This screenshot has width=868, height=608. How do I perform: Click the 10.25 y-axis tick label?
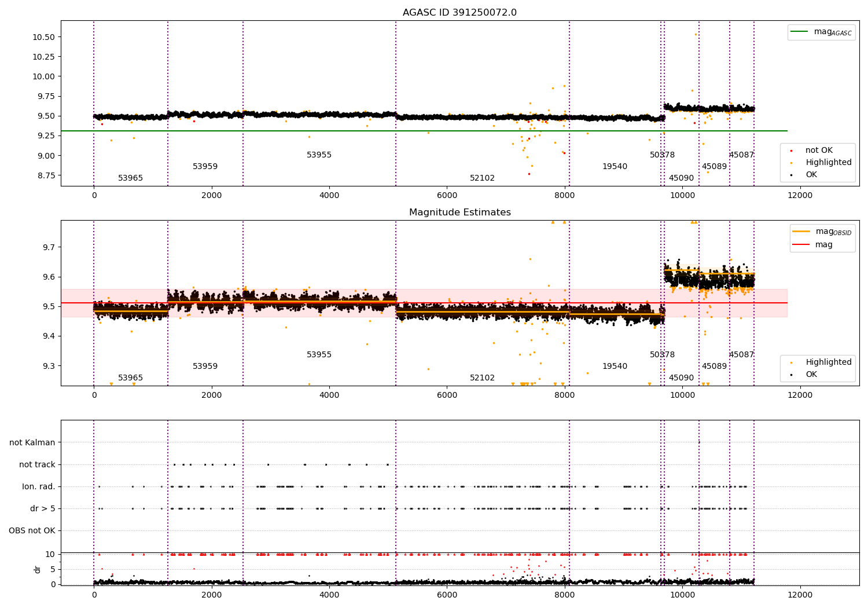tap(43, 57)
